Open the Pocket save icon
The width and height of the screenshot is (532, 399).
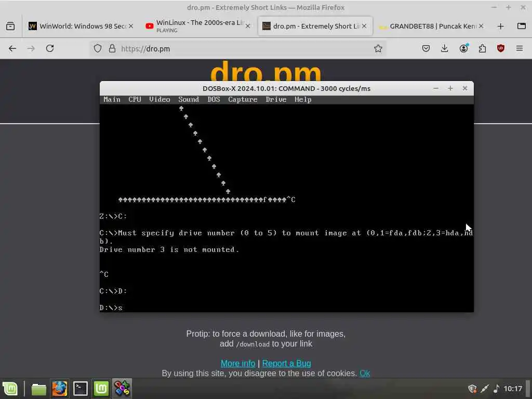(x=426, y=48)
